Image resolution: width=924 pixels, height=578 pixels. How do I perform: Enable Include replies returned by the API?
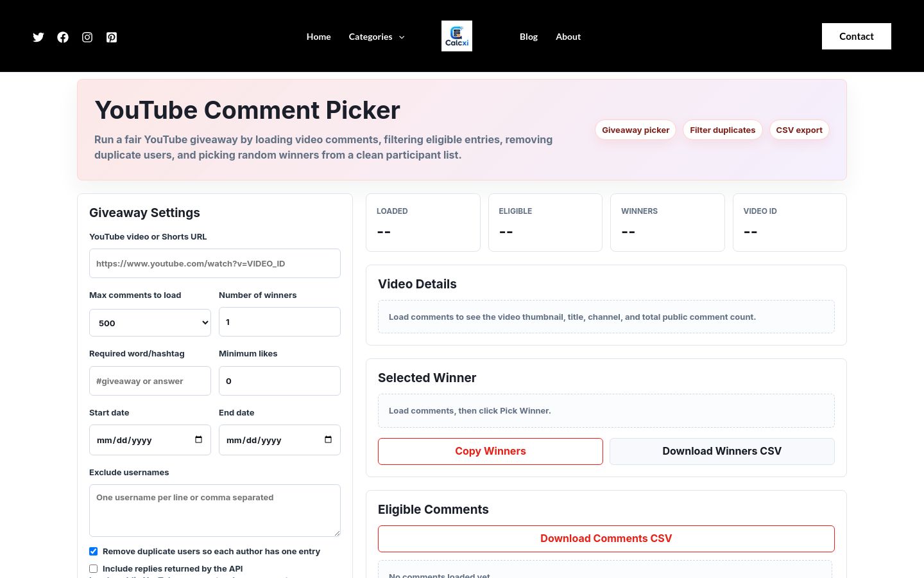point(94,568)
